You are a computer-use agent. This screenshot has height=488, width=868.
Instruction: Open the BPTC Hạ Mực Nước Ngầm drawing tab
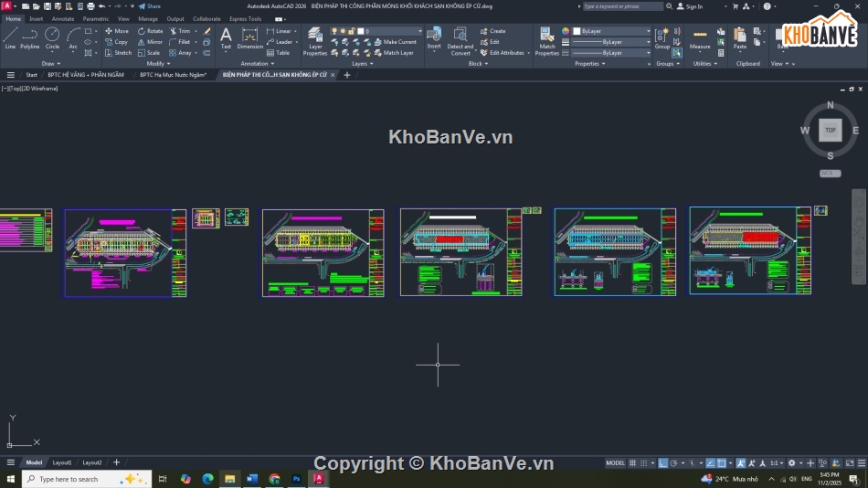pos(173,75)
